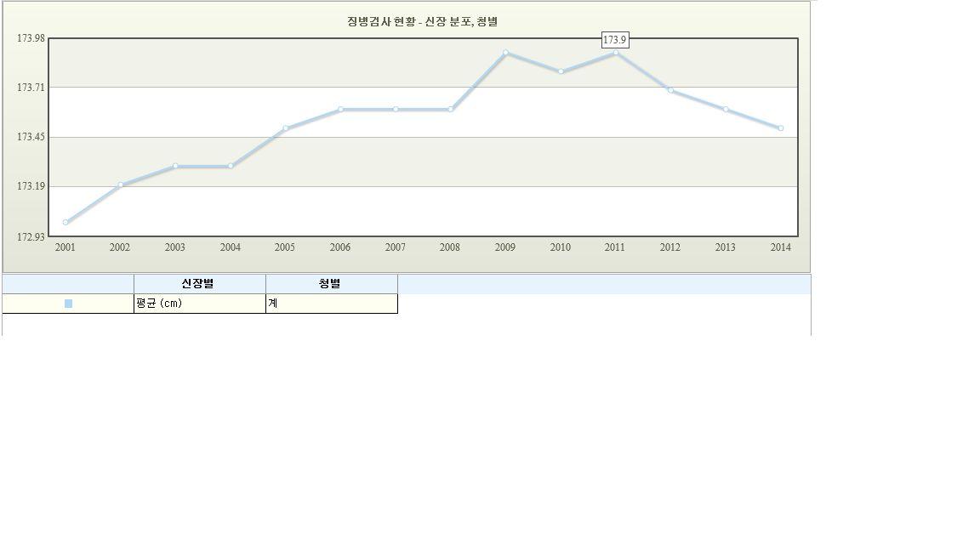Select the 평균 (cm) legend cell
The width and height of the screenshot is (980, 551).
click(199, 304)
